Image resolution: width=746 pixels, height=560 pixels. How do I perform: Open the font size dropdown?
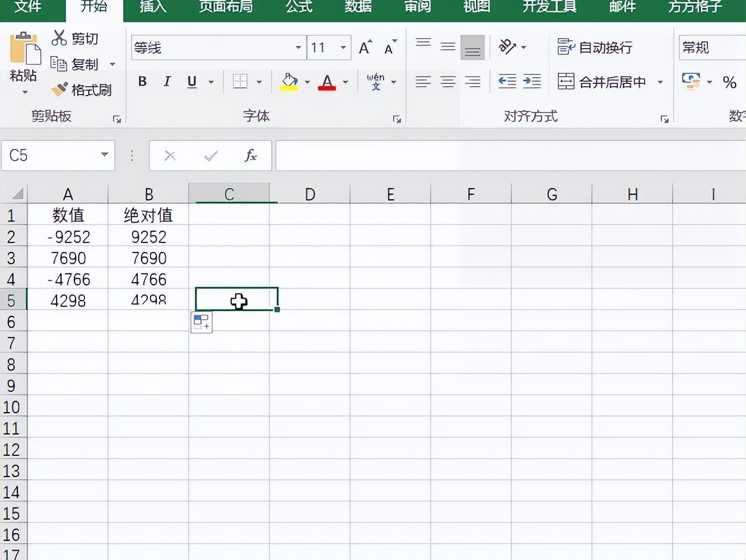point(343,48)
